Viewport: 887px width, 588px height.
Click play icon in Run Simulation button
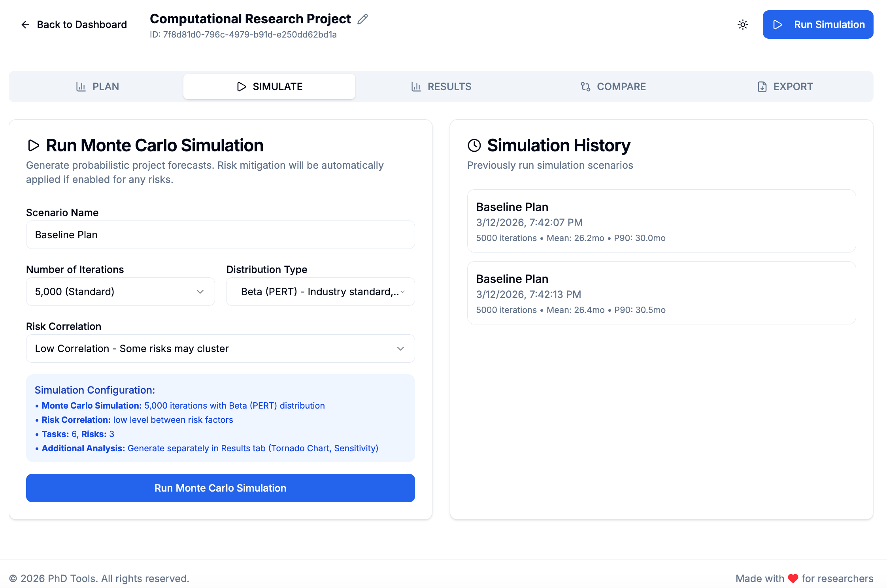click(x=777, y=24)
